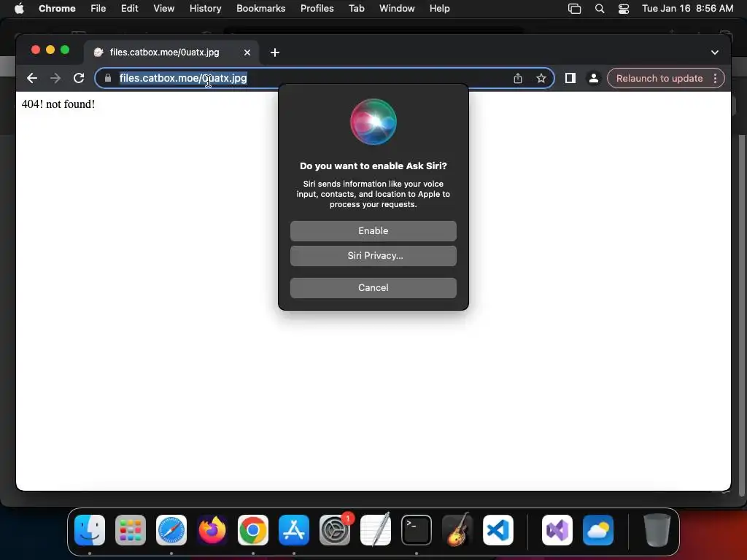Open the View menu

pos(164,8)
